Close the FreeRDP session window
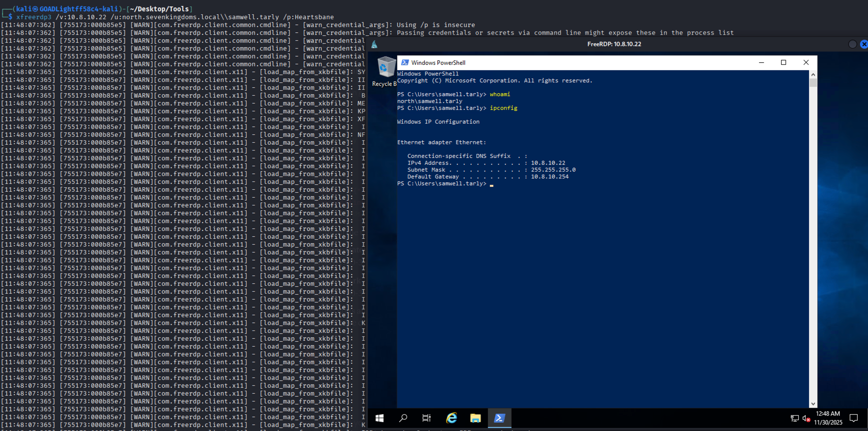The height and width of the screenshot is (431, 868). click(864, 45)
